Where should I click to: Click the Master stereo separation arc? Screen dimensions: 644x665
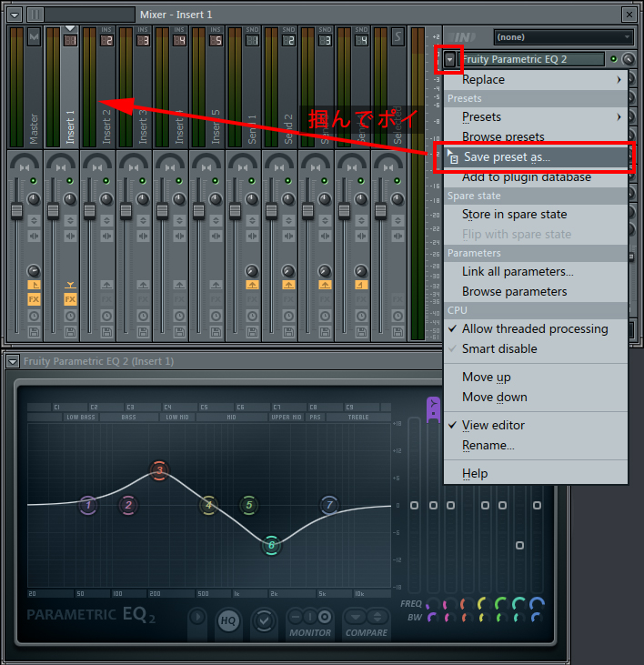pyautogui.click(x=25, y=163)
